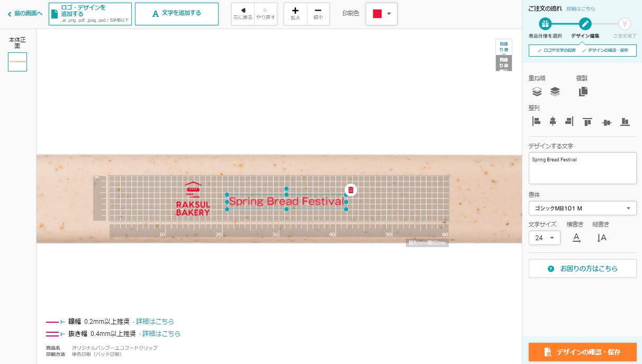Screen dimensions: 642x364
Task: Show the ruler grid (目盛り表示)
Action: (x=503, y=47)
